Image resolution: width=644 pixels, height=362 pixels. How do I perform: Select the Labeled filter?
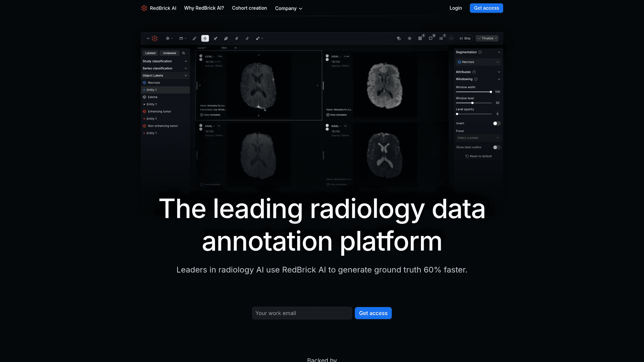point(150,53)
